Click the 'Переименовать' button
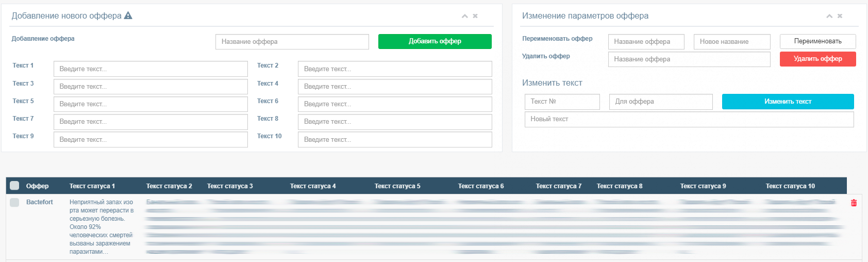The image size is (868, 262). pos(817,41)
